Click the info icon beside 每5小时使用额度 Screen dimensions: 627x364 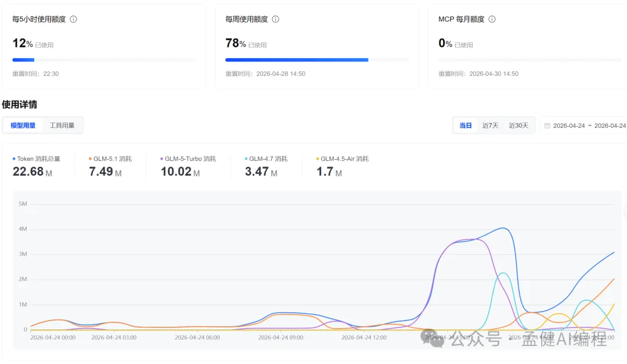coord(74,19)
